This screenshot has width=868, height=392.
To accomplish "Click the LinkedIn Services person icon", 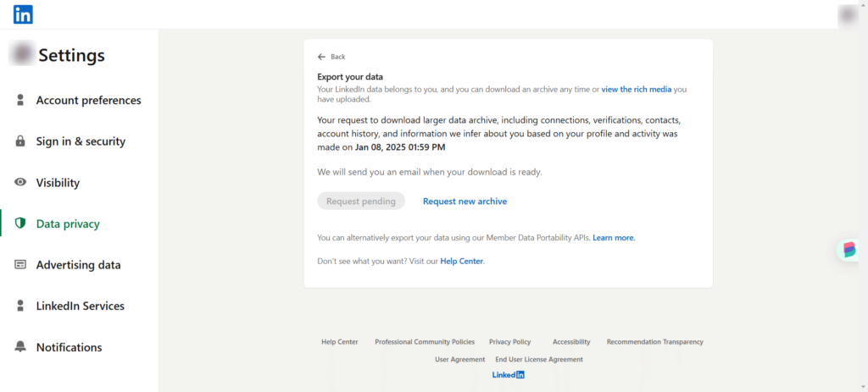I will click(x=20, y=306).
